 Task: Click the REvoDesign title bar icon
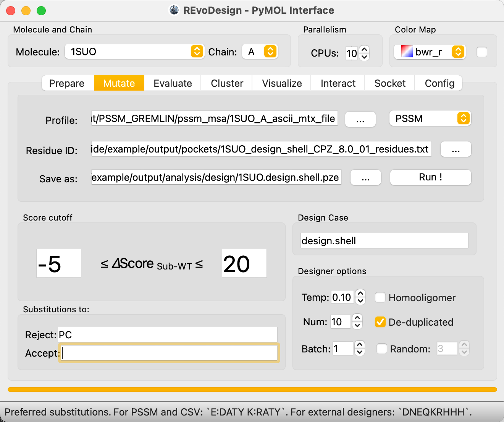[174, 10]
